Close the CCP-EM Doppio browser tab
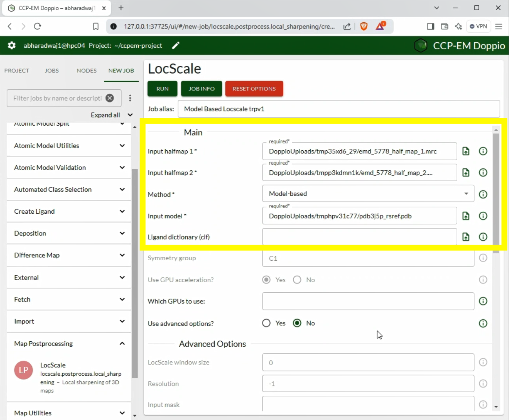 [104, 8]
